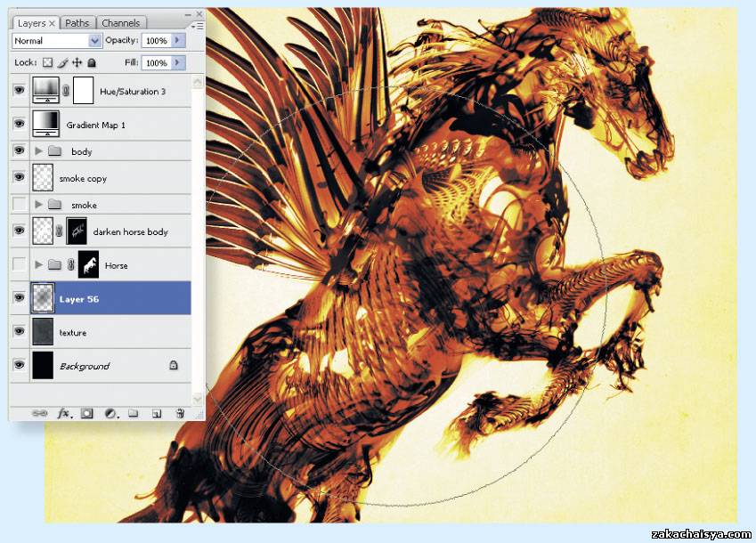Viewport: 756px width, 543px height.
Task: Create new fill or adjustment layer
Action: (x=111, y=413)
